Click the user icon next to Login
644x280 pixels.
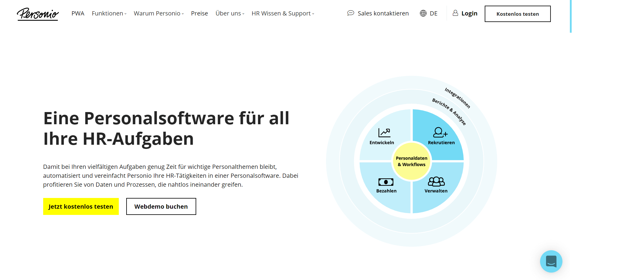tap(455, 13)
